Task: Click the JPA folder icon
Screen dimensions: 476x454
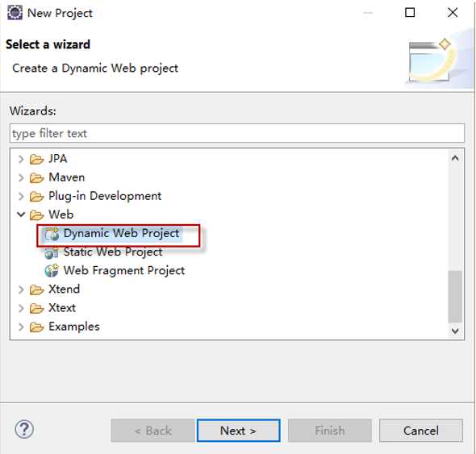Action: coord(37,159)
